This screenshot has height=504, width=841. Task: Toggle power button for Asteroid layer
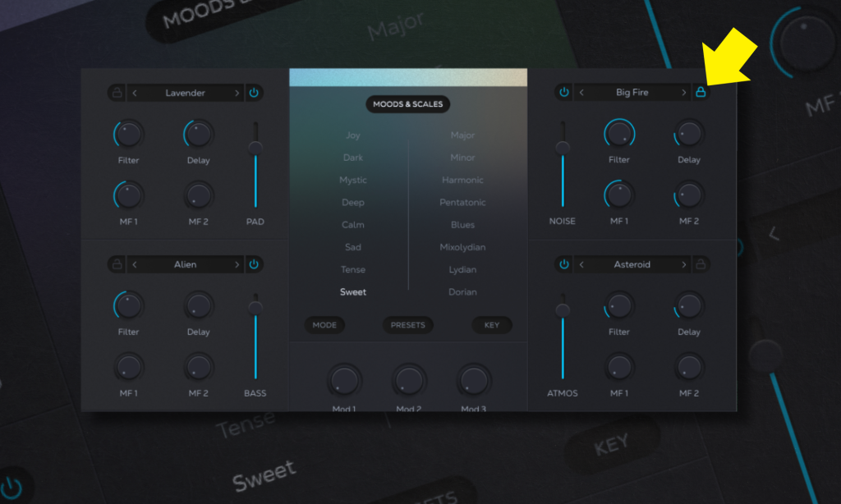pos(564,264)
